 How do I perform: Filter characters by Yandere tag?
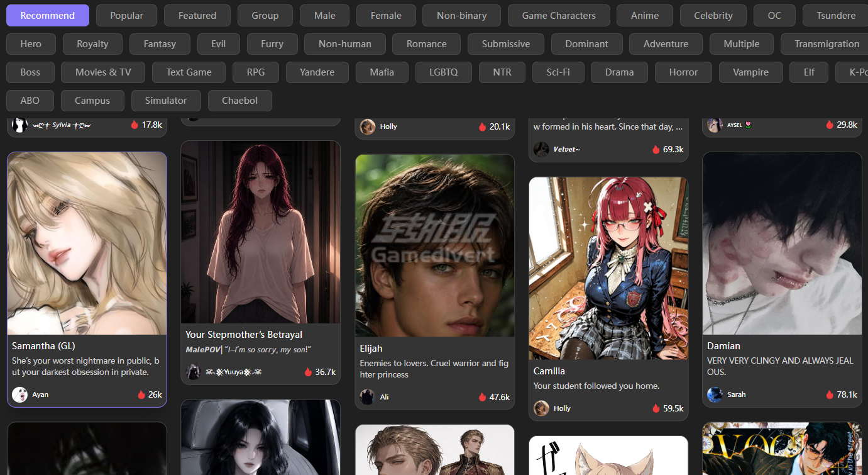tap(317, 72)
